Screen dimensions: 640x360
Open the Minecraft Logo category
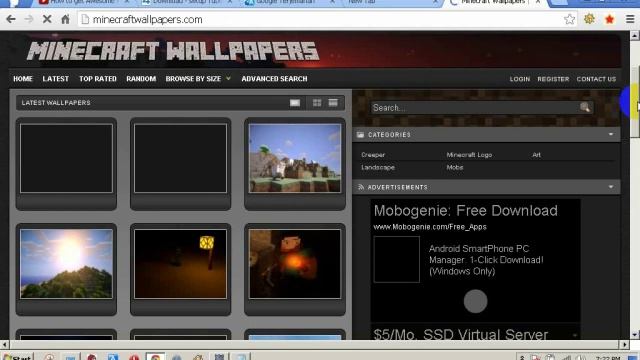coord(469,155)
